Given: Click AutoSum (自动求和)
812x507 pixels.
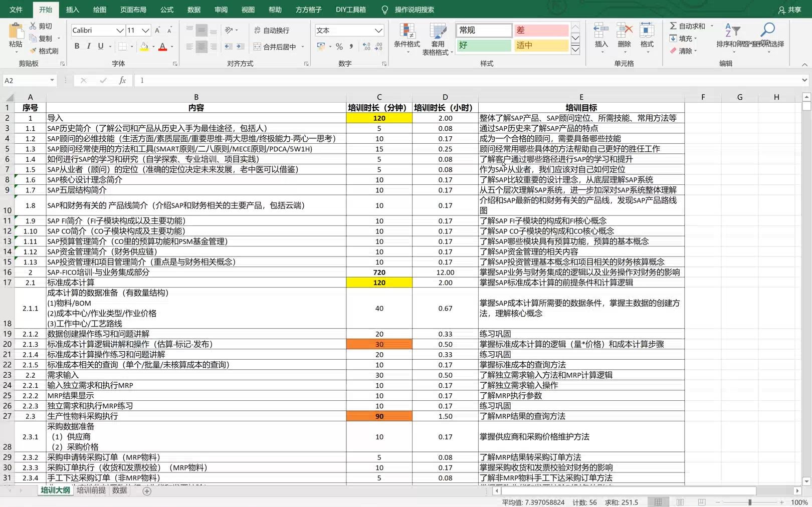Looking at the screenshot, I should point(688,26).
